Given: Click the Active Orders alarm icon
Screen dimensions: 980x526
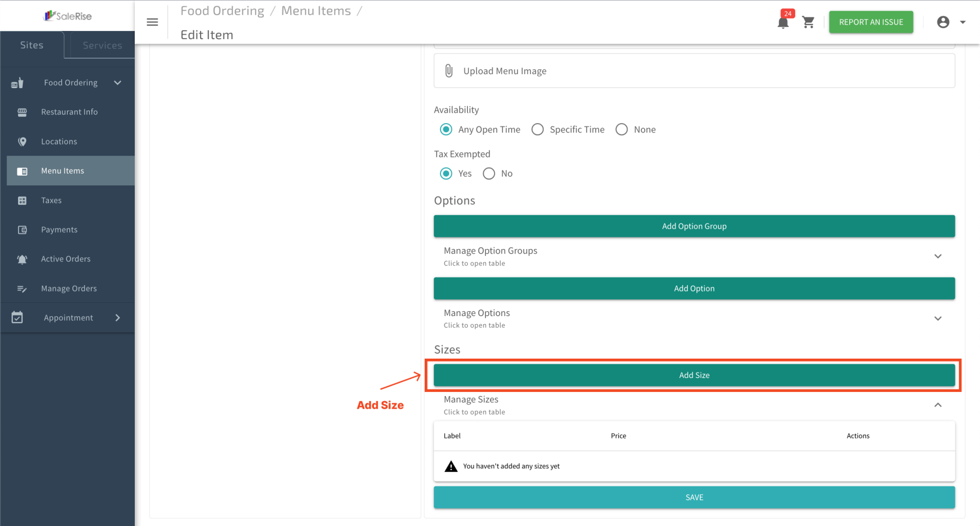Looking at the screenshot, I should (x=22, y=260).
